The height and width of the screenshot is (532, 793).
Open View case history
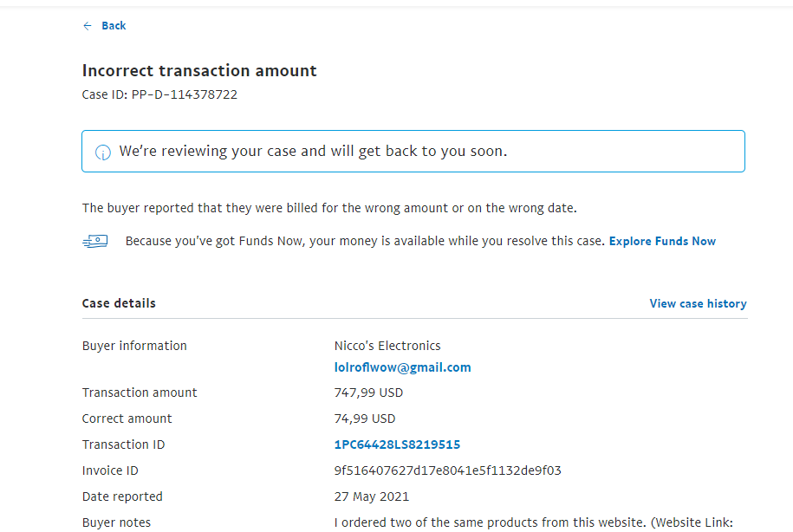[698, 304]
